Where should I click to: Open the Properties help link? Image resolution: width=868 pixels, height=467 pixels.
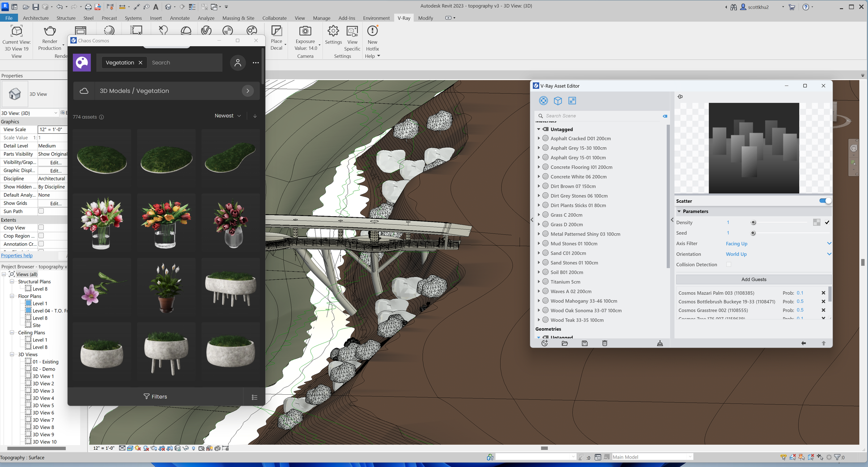click(17, 256)
